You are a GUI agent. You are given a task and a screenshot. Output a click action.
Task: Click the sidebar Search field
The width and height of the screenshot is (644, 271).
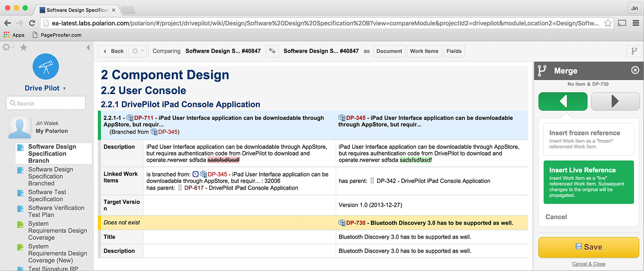click(x=46, y=103)
